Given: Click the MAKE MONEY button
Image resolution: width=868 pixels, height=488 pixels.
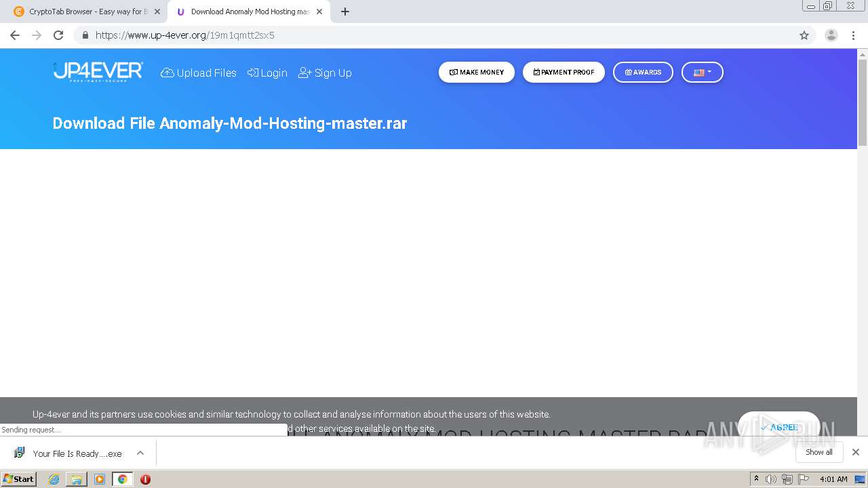Looking at the screenshot, I should [477, 73].
